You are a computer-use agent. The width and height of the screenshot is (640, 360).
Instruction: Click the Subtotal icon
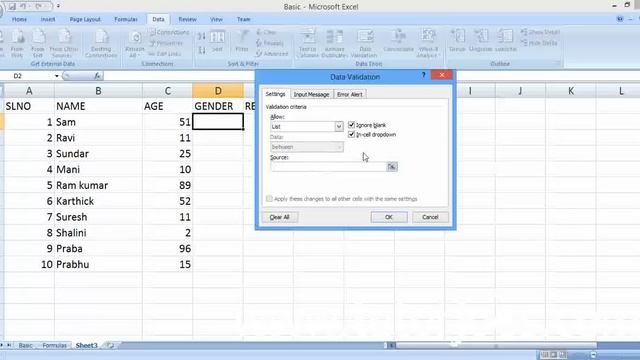(x=505, y=40)
